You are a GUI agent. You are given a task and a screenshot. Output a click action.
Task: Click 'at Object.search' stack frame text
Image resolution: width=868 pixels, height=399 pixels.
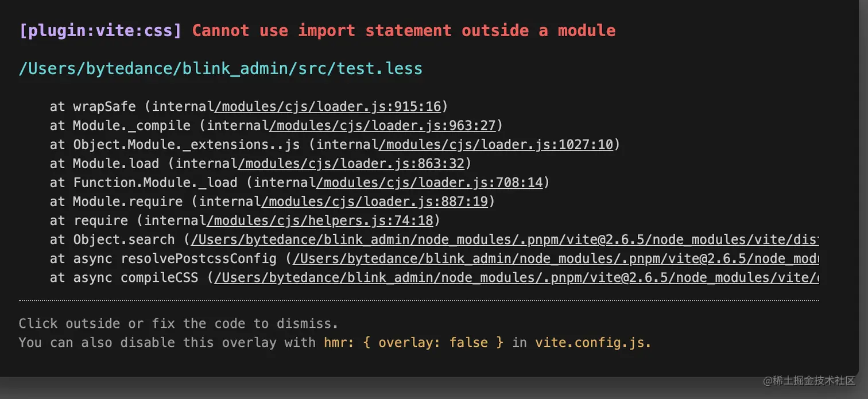113,239
